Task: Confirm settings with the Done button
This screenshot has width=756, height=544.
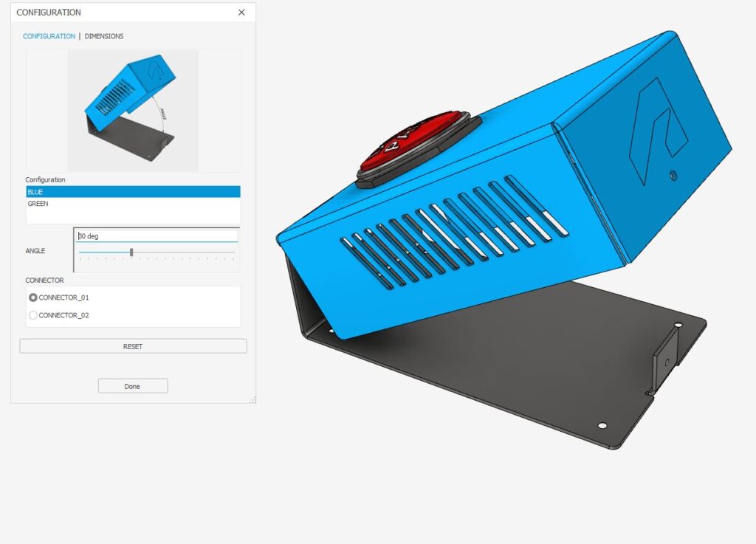Action: (132, 385)
